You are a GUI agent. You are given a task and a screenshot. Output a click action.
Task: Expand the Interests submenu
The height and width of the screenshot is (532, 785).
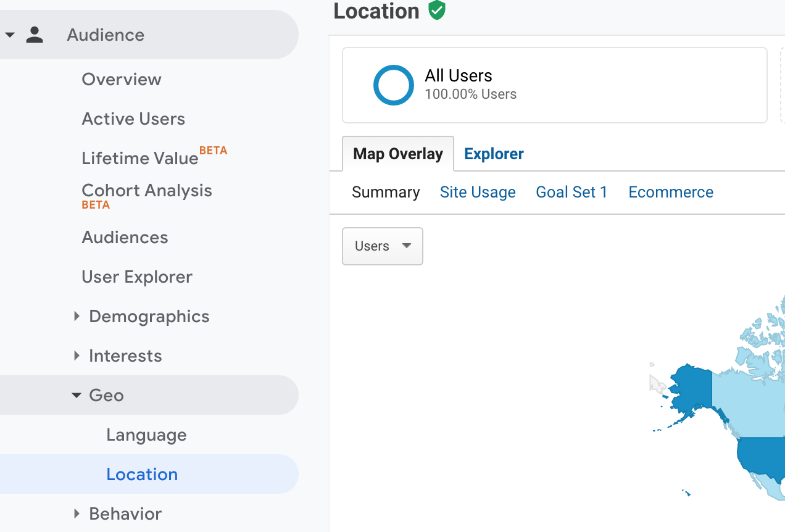(77, 355)
